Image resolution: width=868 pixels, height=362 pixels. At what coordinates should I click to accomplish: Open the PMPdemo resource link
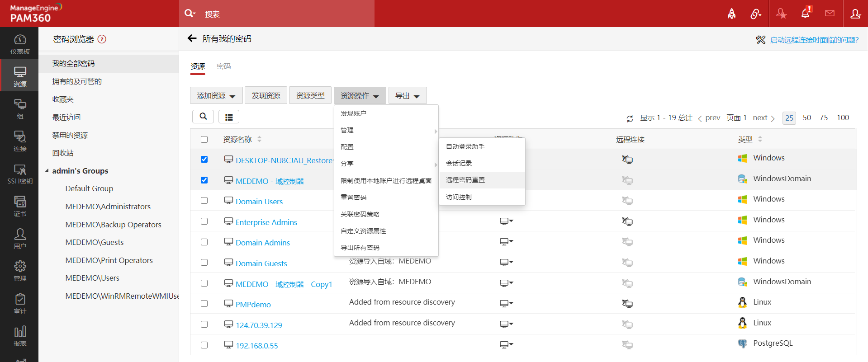pos(253,305)
